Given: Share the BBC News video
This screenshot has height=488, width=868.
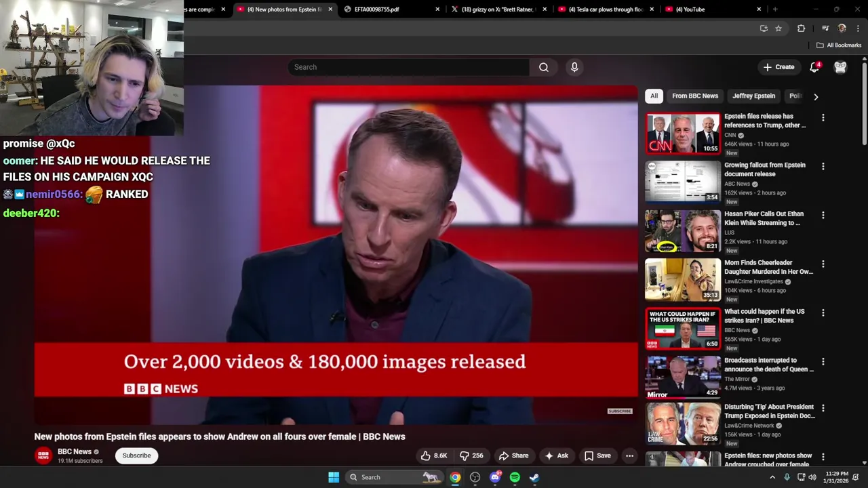Looking at the screenshot, I should [x=513, y=455].
